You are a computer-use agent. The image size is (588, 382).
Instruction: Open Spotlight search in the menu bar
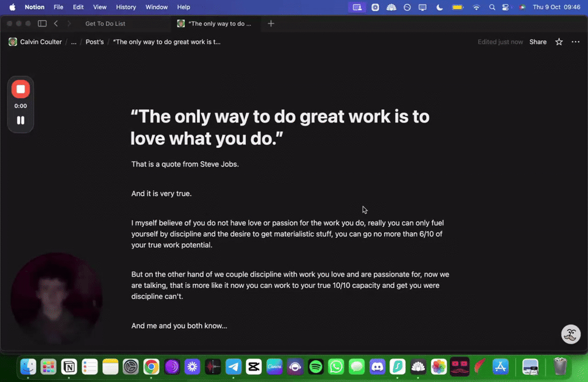click(492, 7)
